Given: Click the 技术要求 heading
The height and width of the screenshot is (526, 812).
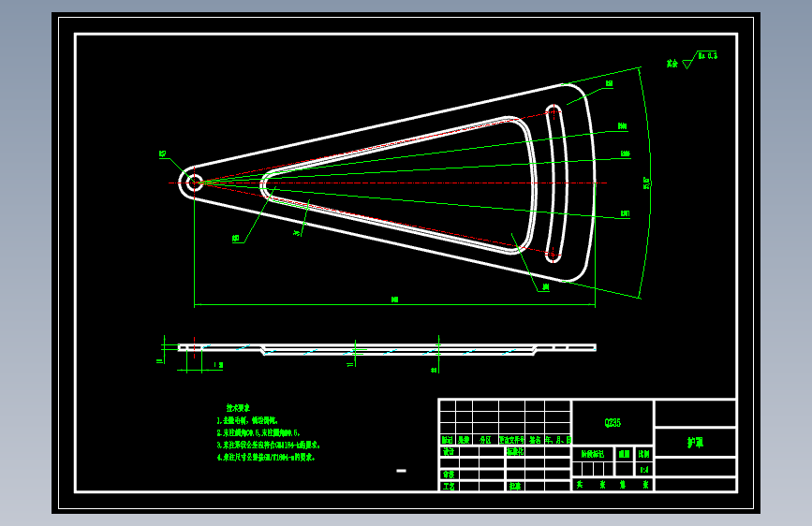Looking at the screenshot, I should tap(238, 408).
